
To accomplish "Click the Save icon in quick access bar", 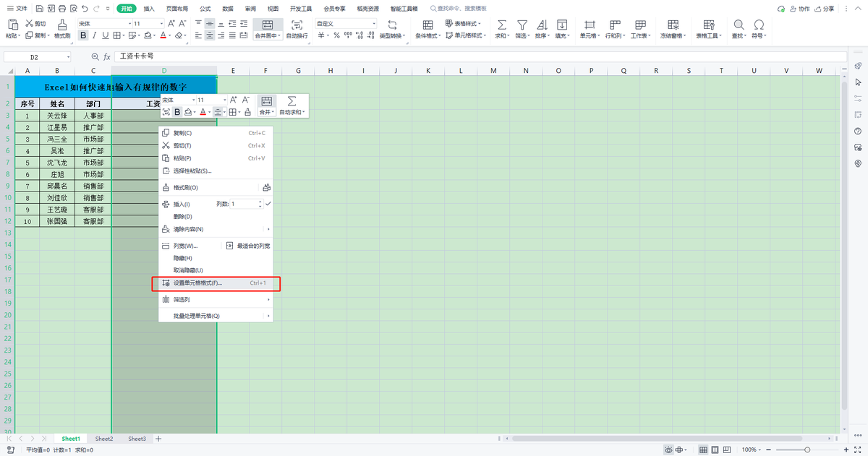I will (39, 9).
